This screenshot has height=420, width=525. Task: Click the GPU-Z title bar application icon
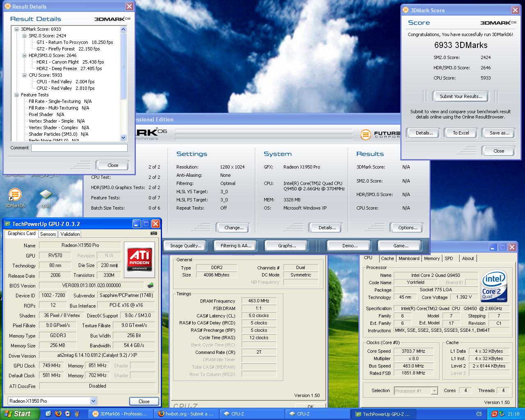tap(7, 224)
